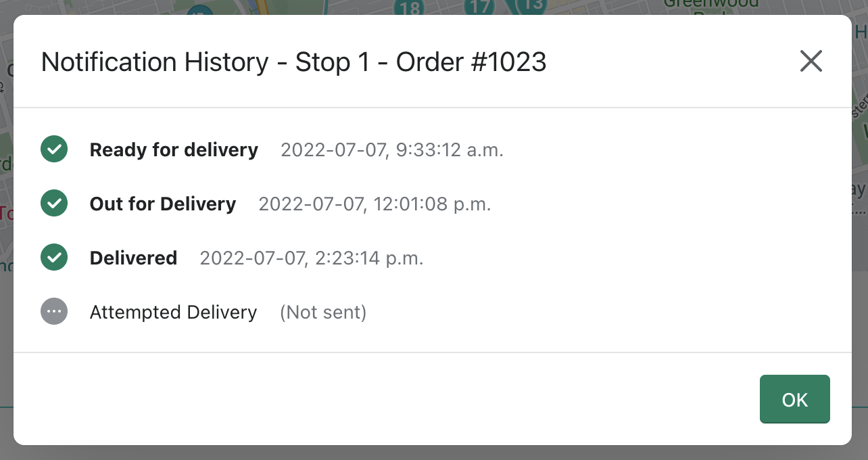Viewport: 868px width, 460px height.
Task: Click the map area outside the dialog
Action: 433,453
